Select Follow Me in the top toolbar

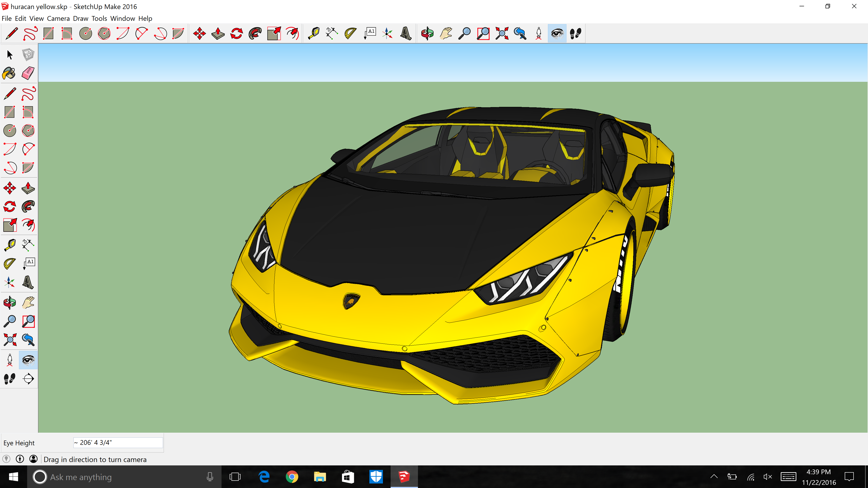pos(255,33)
